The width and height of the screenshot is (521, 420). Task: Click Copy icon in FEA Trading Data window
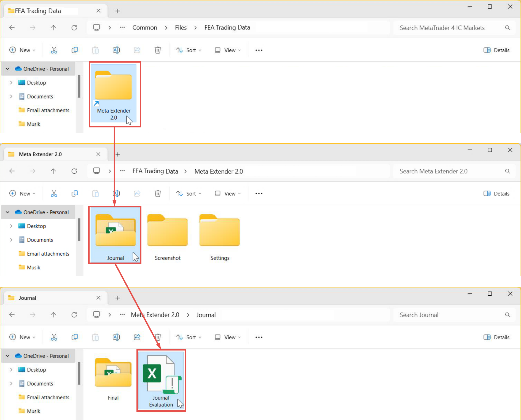tap(75, 50)
